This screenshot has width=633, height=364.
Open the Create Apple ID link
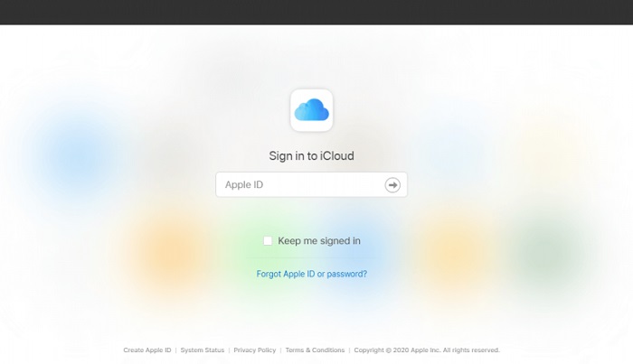(x=147, y=350)
